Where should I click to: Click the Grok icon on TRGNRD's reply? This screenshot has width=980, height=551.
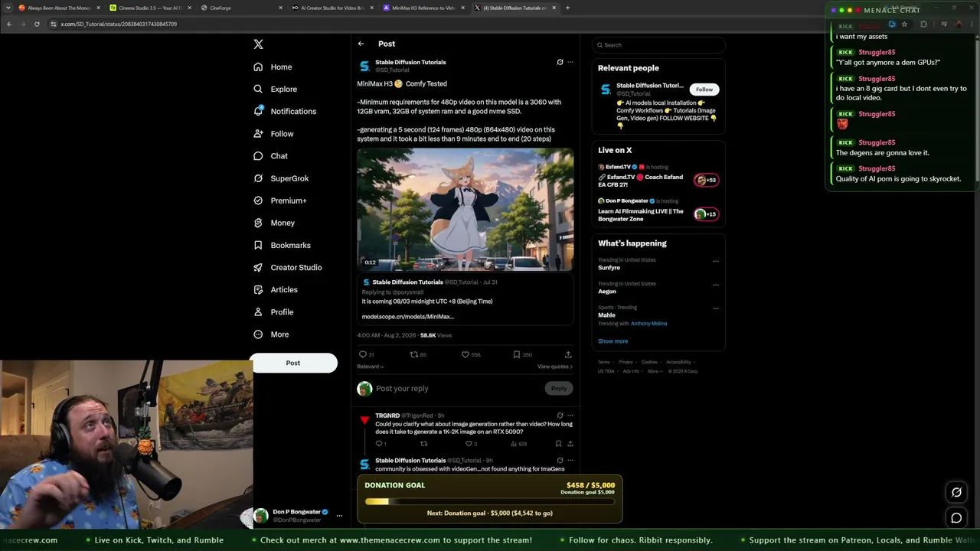(560, 416)
